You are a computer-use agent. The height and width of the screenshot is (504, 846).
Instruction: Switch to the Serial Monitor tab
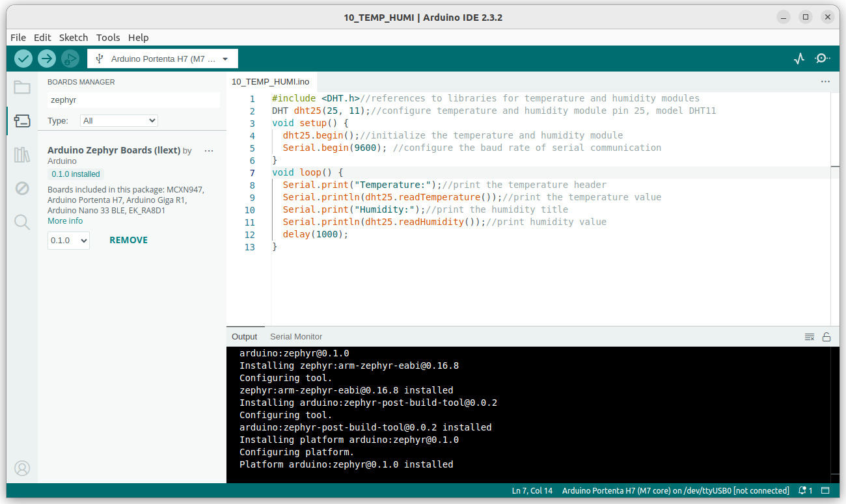tap(296, 337)
